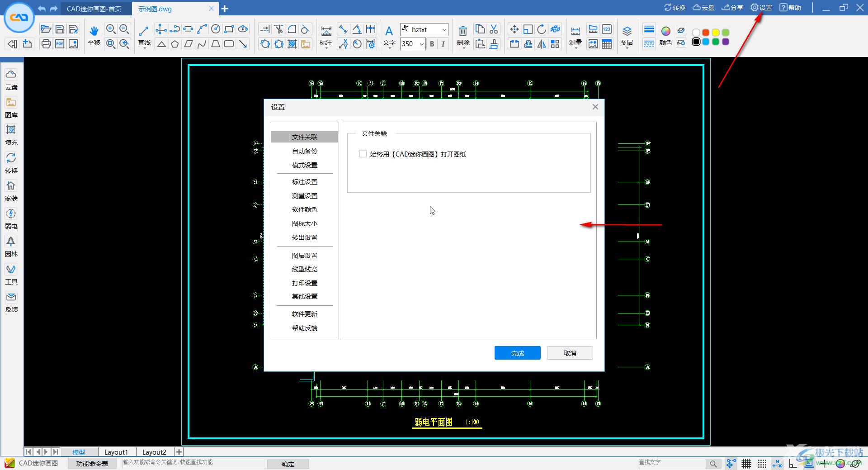This screenshot has width=868, height=470.
Task: Switch to the Layout1 tab
Action: tap(116, 452)
